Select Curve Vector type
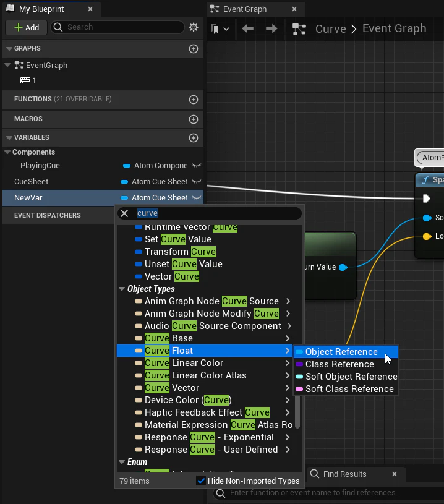The height and width of the screenshot is (504, 444). 172,388
